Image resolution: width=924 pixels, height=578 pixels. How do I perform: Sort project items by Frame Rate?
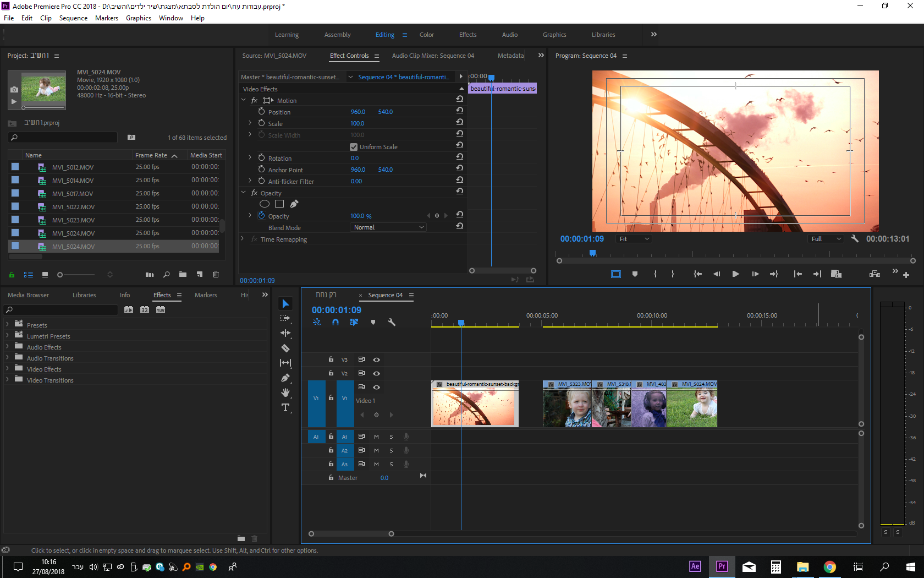point(151,155)
